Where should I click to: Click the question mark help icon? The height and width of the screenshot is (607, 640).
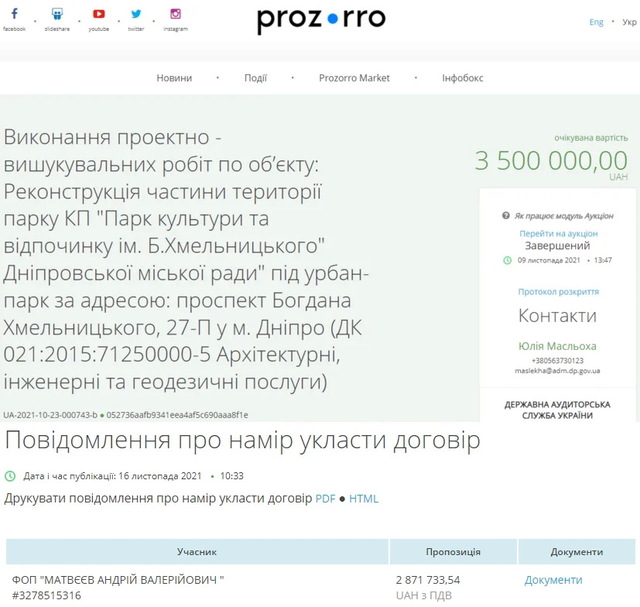[506, 216]
